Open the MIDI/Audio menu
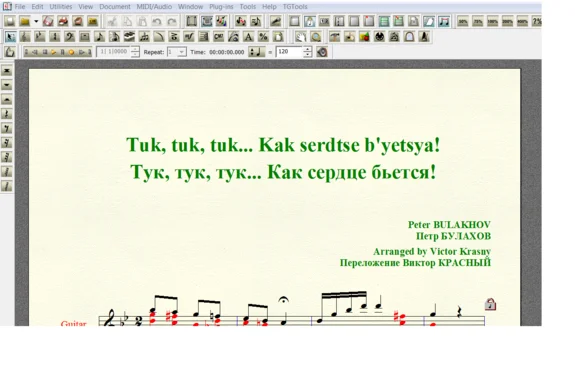The image size is (576, 369). point(154,7)
